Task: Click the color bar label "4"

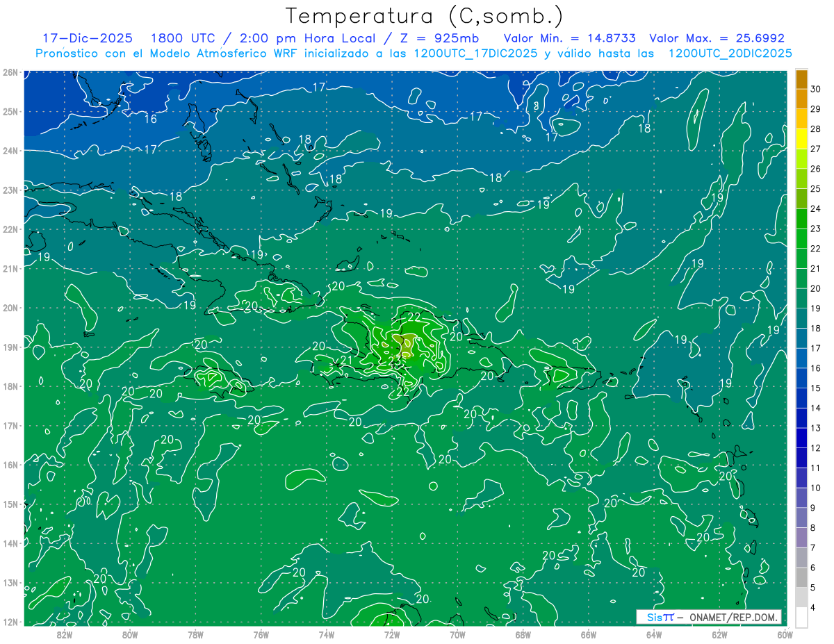Action: pos(813,608)
